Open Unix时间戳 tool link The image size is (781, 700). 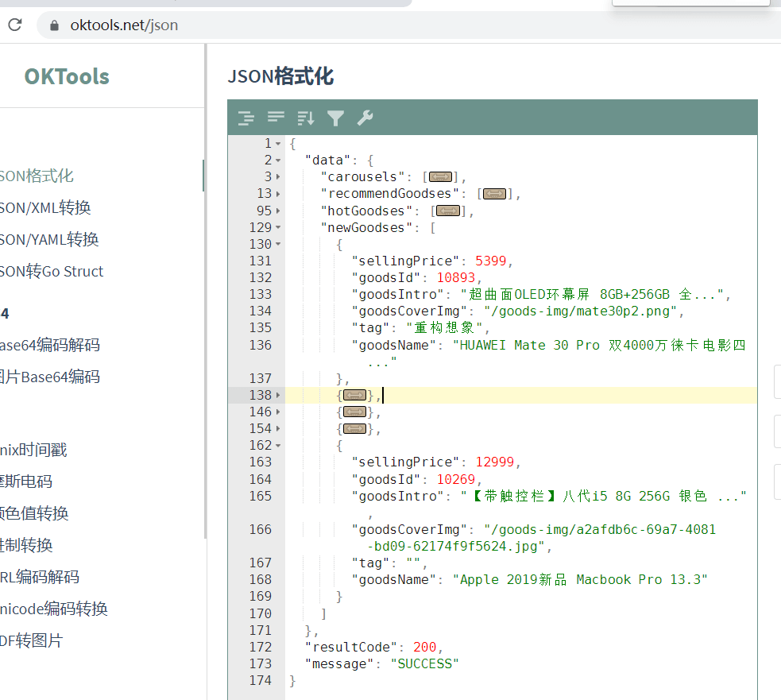[x=33, y=450]
